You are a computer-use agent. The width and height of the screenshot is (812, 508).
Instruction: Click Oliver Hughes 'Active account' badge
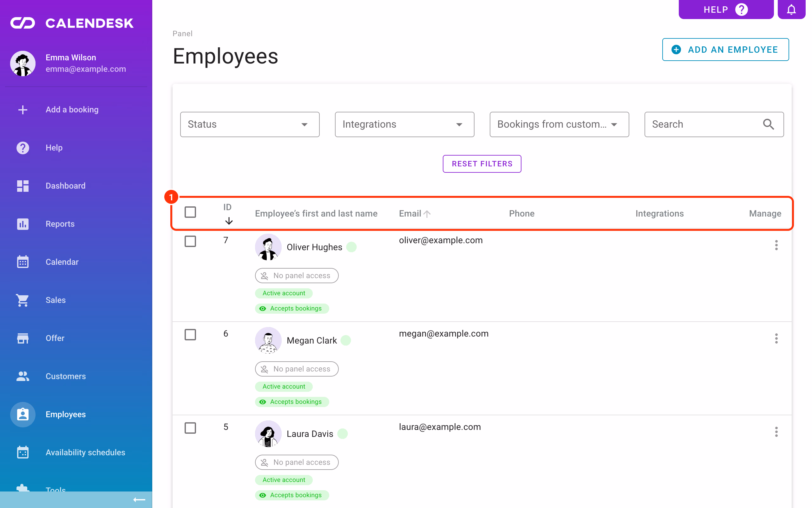click(284, 293)
